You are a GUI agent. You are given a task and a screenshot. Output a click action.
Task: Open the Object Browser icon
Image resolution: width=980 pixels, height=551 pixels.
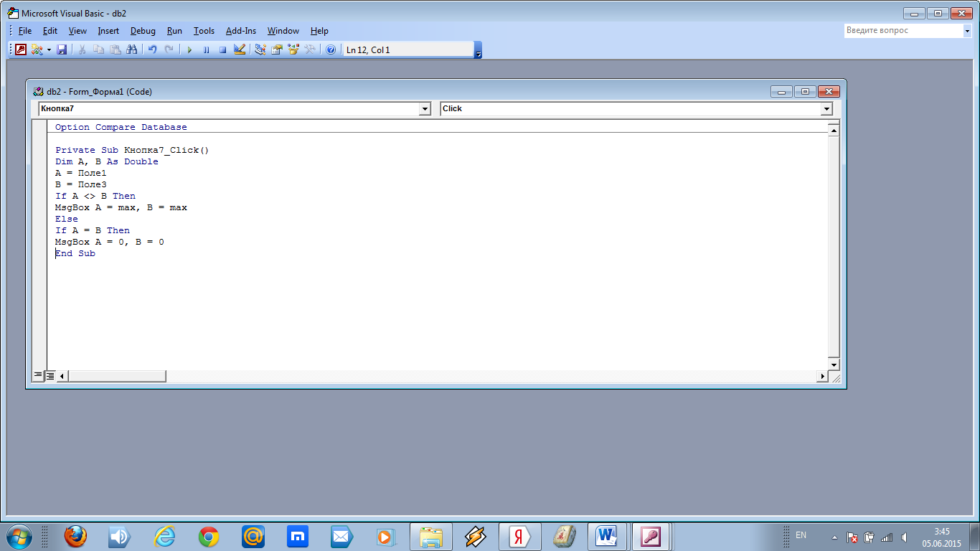tap(293, 50)
